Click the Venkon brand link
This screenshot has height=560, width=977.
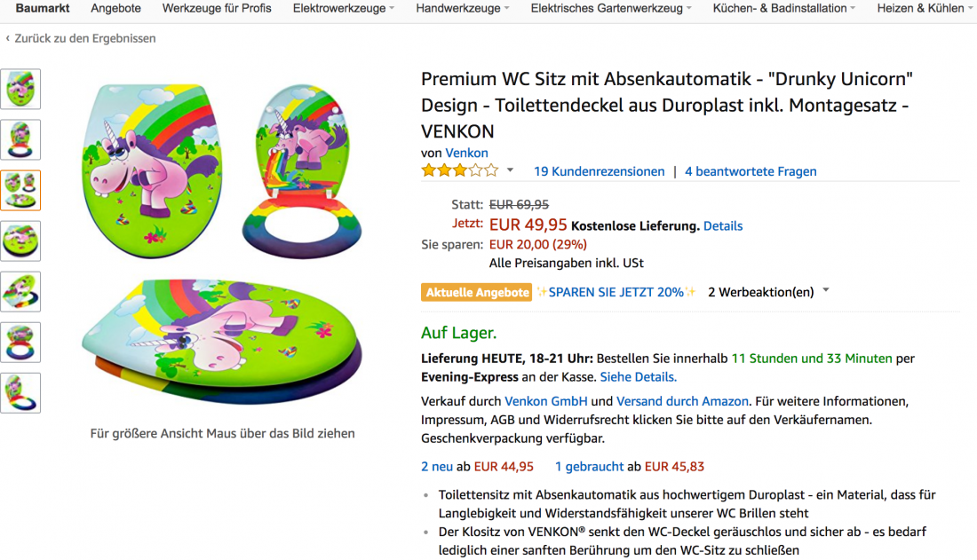[466, 153]
